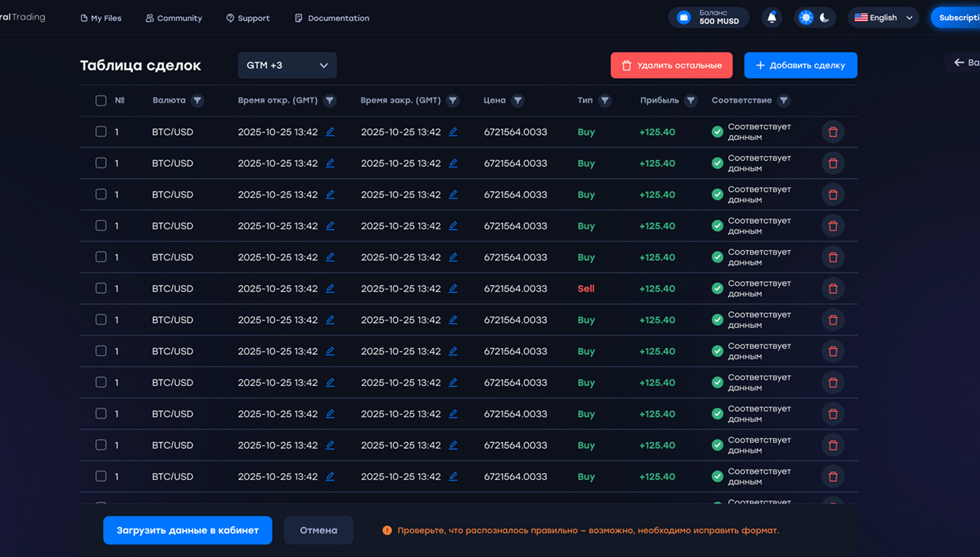
Task: Open the Время закр. (GMT) filter
Action: click(453, 100)
